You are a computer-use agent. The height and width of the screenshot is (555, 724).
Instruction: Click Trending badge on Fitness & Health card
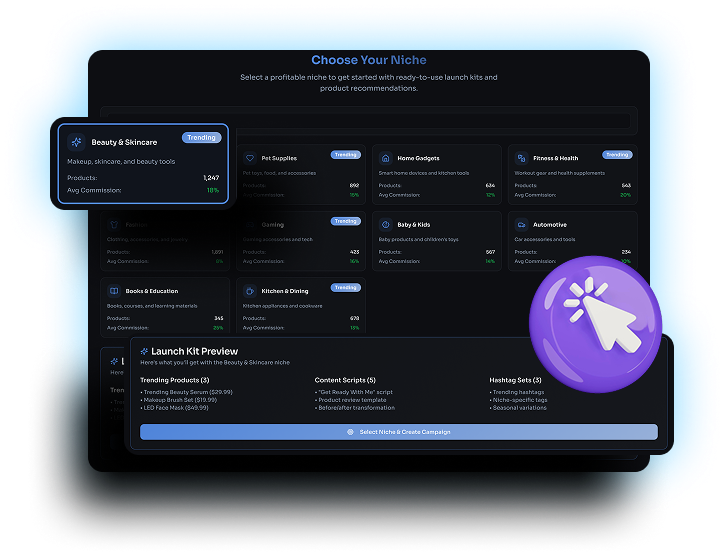tap(617, 155)
